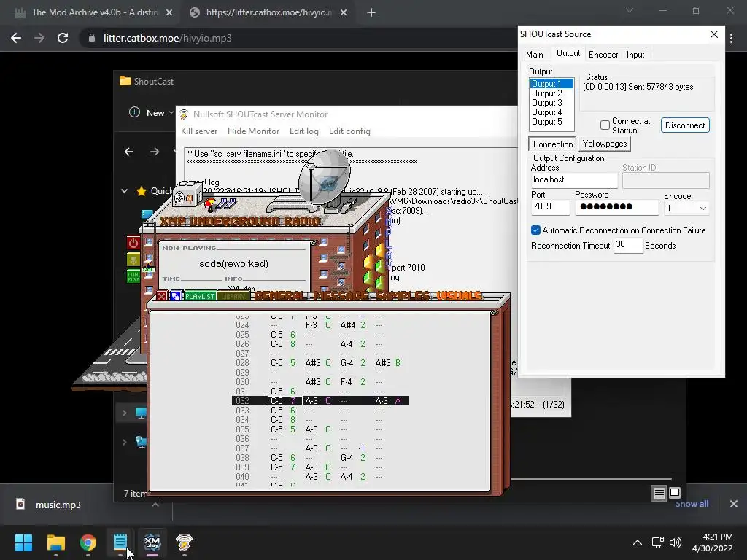Open the Main tab in SHOUTcast Source
This screenshot has height=560, width=747.
click(535, 55)
